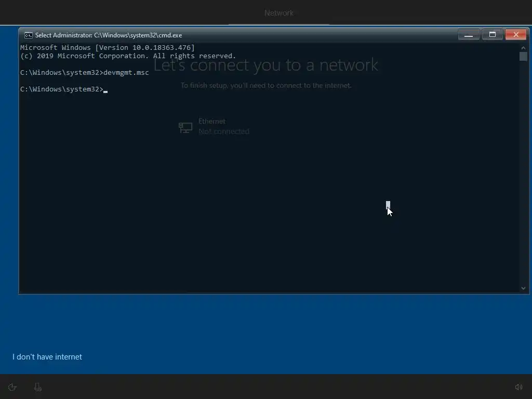Click "I don't have internet" link

pos(47,357)
